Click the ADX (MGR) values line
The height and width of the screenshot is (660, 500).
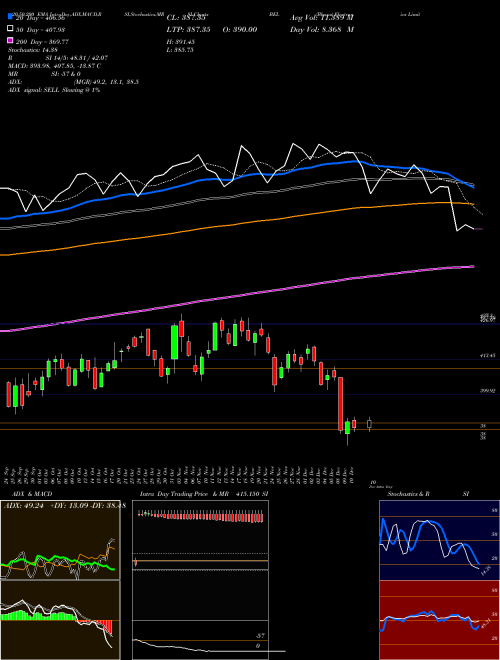click(x=73, y=82)
